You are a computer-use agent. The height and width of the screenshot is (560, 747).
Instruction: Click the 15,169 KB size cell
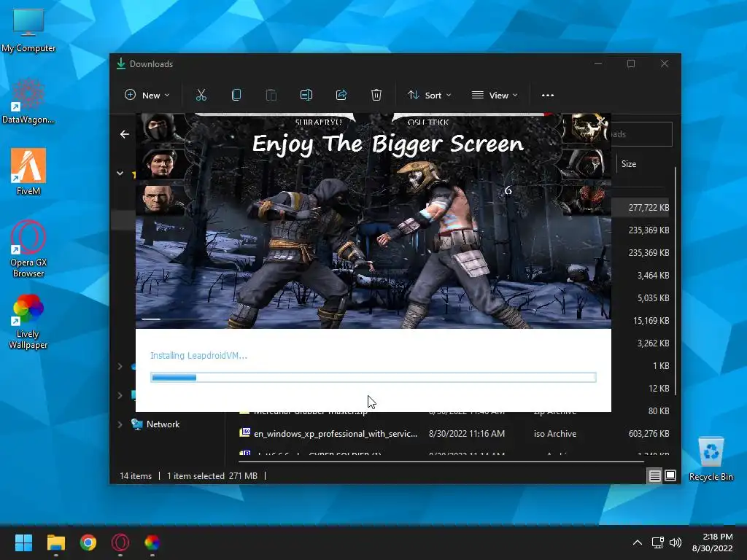pyautogui.click(x=651, y=321)
